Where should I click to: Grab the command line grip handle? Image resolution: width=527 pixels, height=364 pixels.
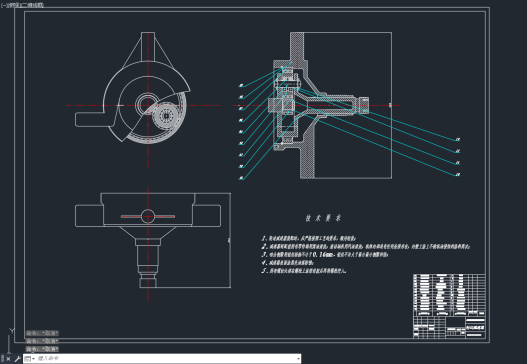(x=3, y=359)
